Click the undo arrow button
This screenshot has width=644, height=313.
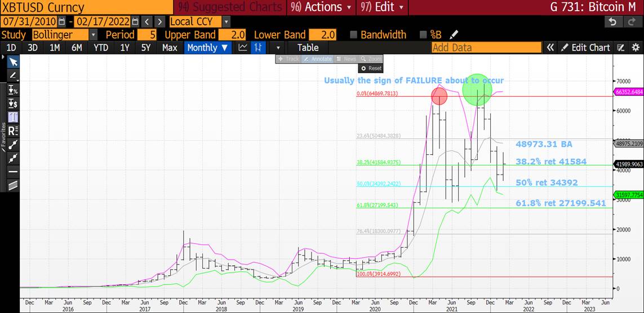[613, 22]
